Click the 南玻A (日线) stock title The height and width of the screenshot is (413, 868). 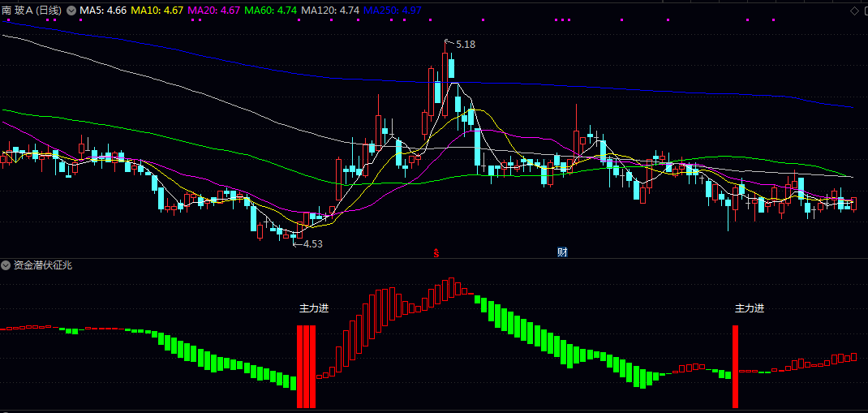(x=32, y=11)
